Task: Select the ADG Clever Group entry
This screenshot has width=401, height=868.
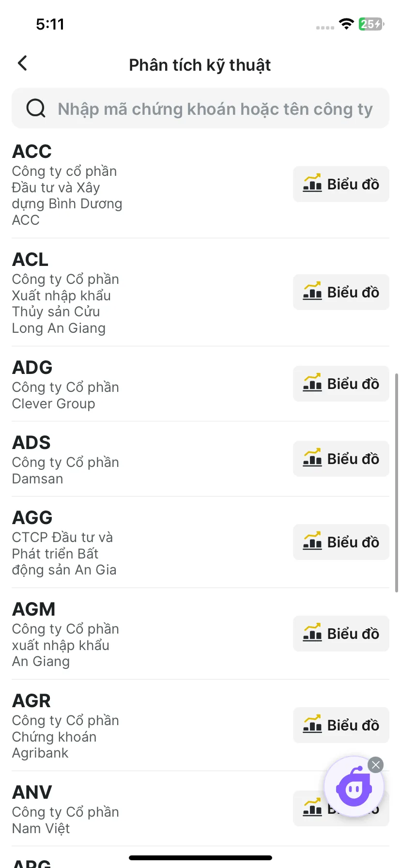Action: [x=200, y=384]
